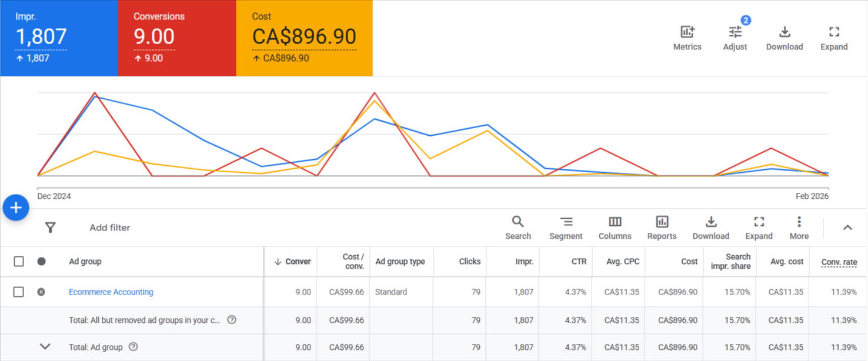The image size is (868, 361).
Task: Click paused status icon for Ecommerce Accounting
Action: click(x=41, y=292)
